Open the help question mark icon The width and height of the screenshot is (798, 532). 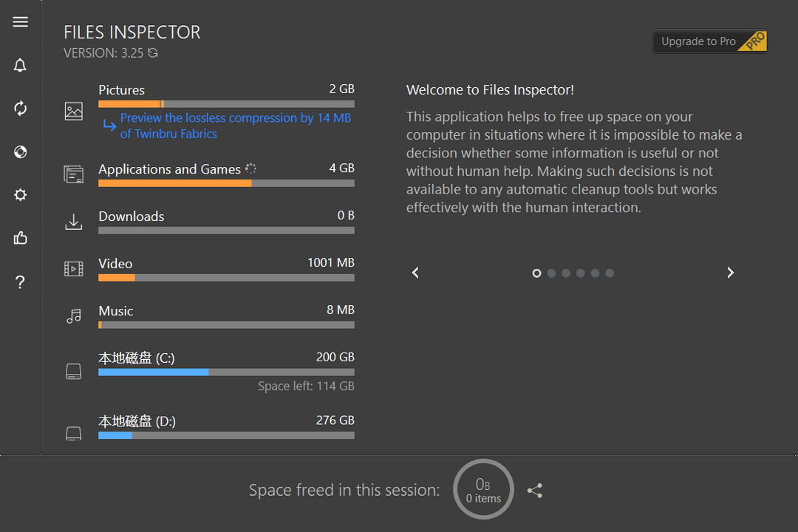tap(21, 282)
